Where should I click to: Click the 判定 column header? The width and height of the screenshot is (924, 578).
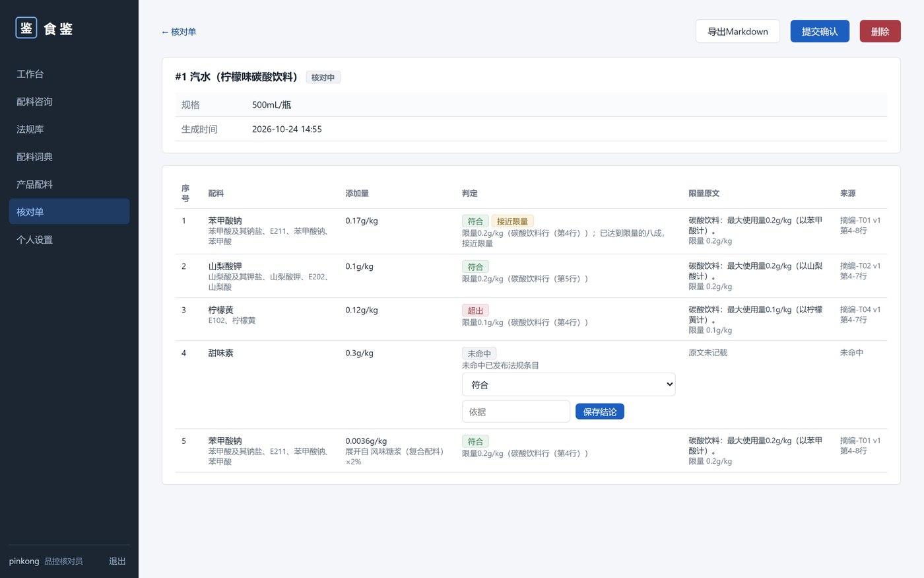[x=470, y=194]
